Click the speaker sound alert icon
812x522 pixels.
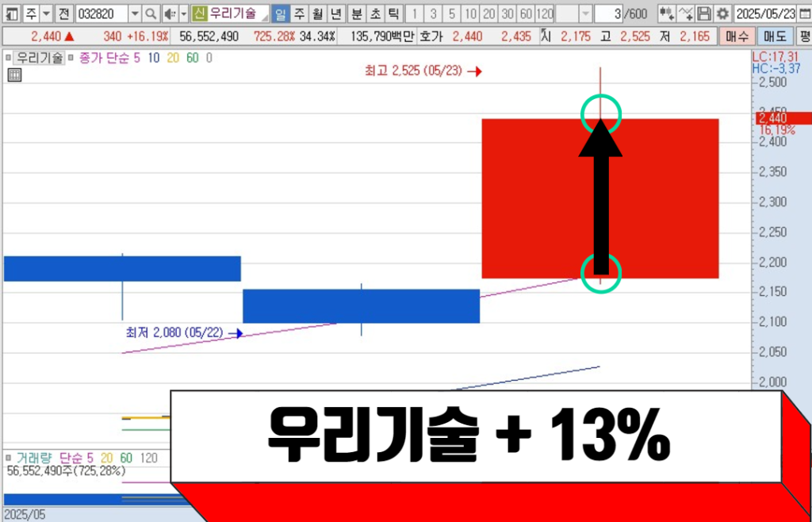click(170, 13)
